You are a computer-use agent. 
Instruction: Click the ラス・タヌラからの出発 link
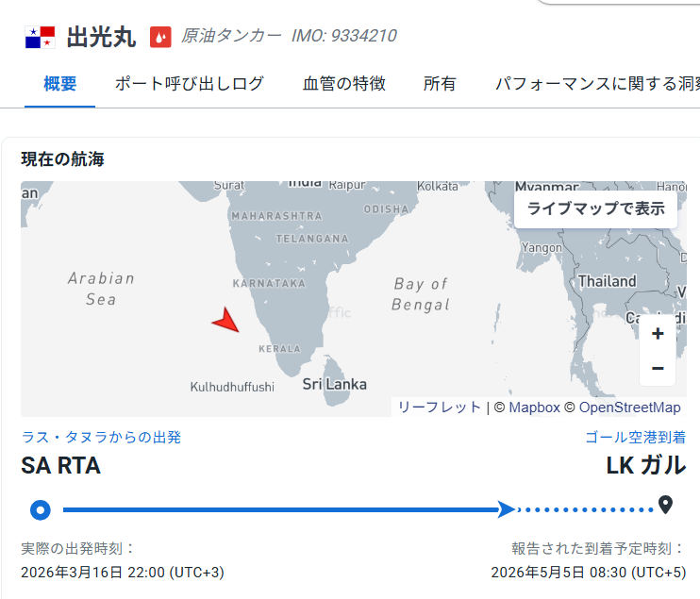(x=101, y=437)
